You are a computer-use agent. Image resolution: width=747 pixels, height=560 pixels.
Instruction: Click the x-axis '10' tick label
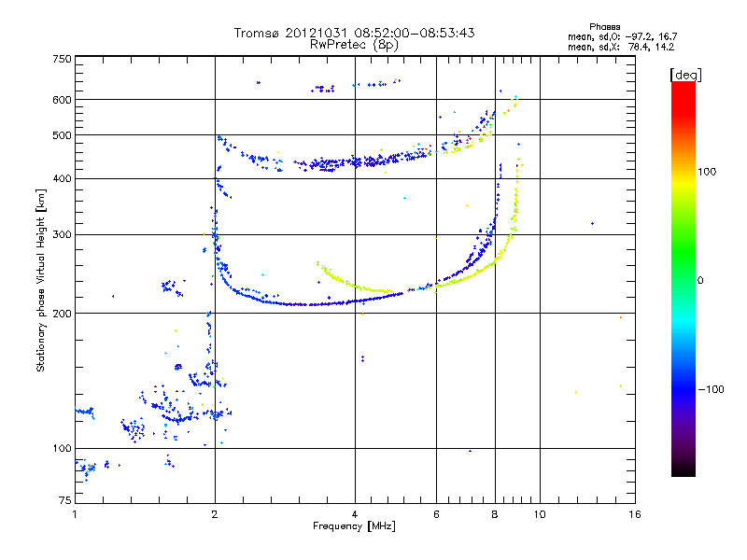(x=540, y=514)
